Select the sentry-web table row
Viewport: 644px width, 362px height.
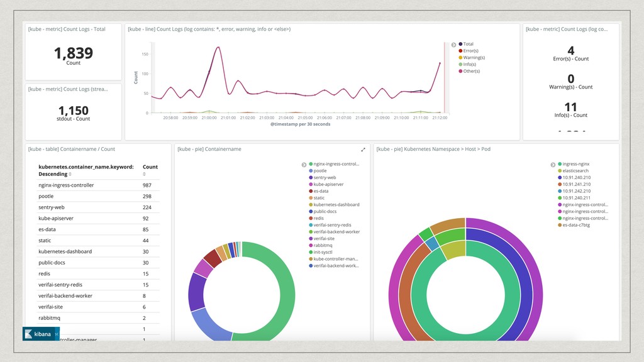pos(98,207)
